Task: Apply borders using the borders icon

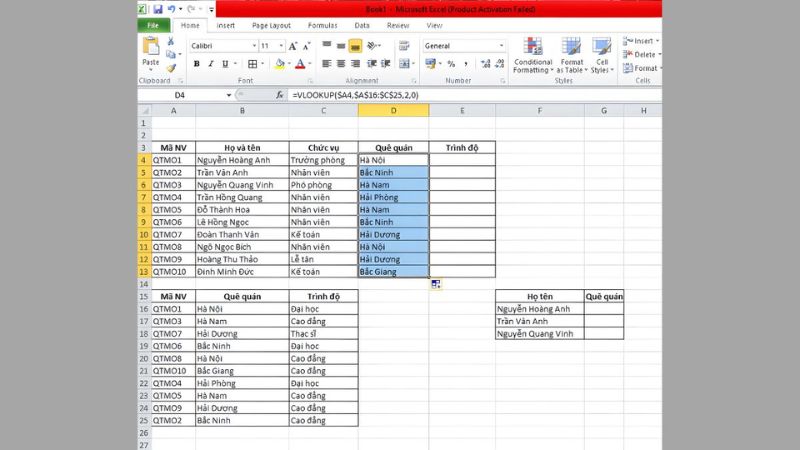Action: (253, 64)
